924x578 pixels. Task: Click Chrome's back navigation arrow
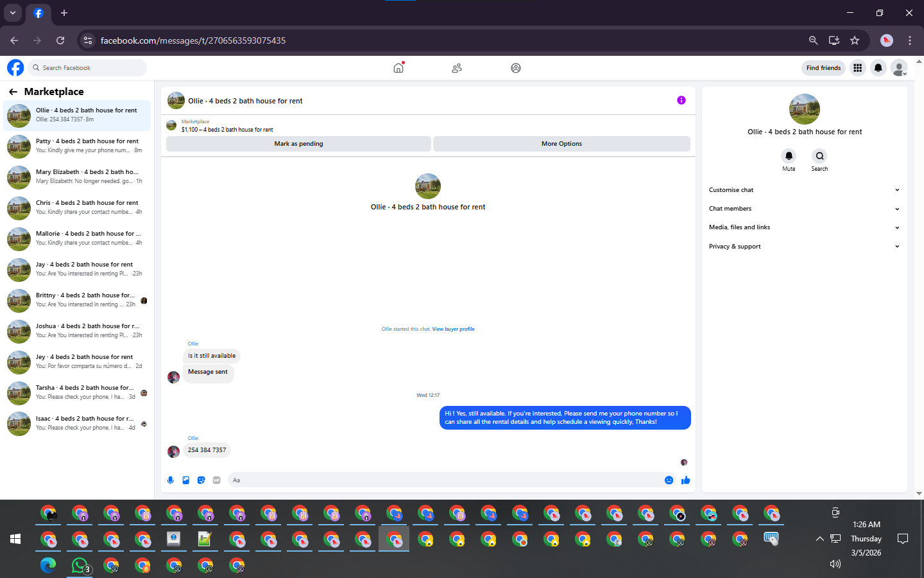[x=14, y=40]
